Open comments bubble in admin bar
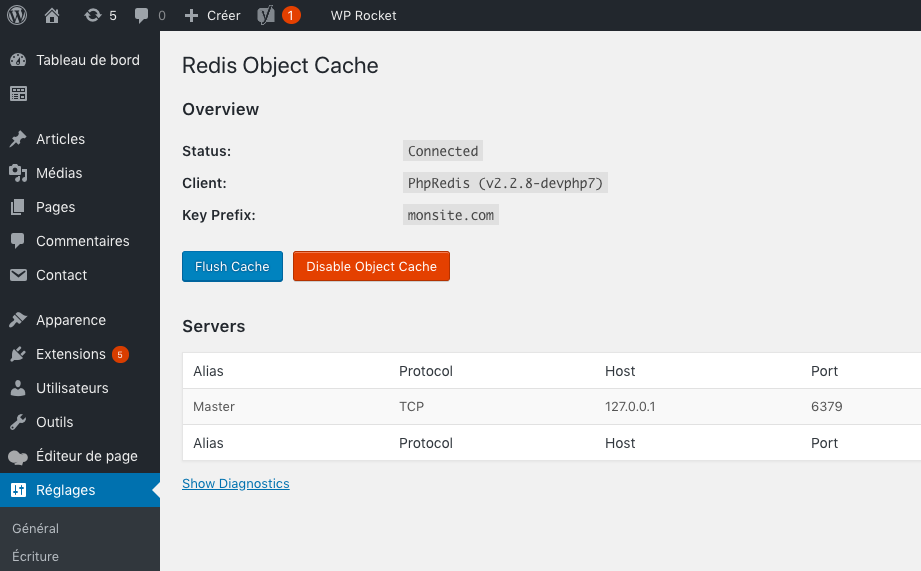 point(142,16)
